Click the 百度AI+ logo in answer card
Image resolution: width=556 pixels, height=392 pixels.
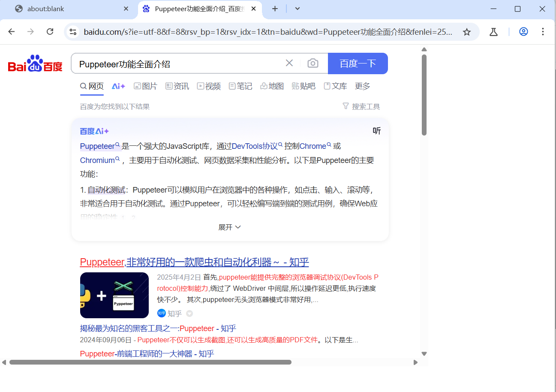pos(94,131)
